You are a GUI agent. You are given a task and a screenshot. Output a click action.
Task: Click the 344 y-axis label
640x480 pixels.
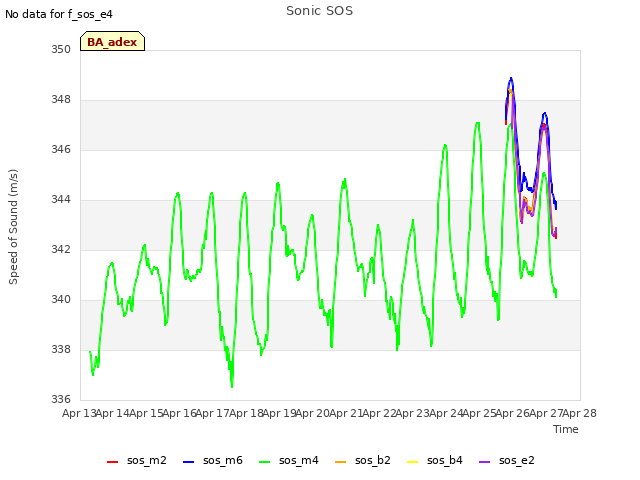pyautogui.click(x=60, y=200)
